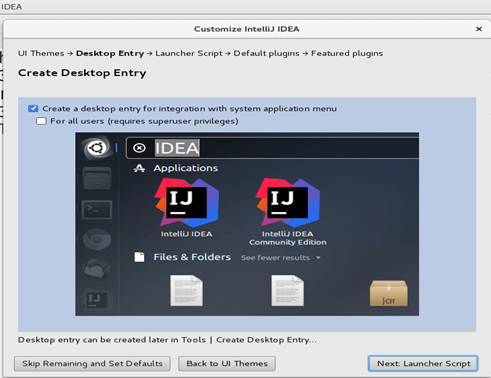Click the Featured plugins breadcrumb step
The height and width of the screenshot is (378, 491).
tap(347, 53)
